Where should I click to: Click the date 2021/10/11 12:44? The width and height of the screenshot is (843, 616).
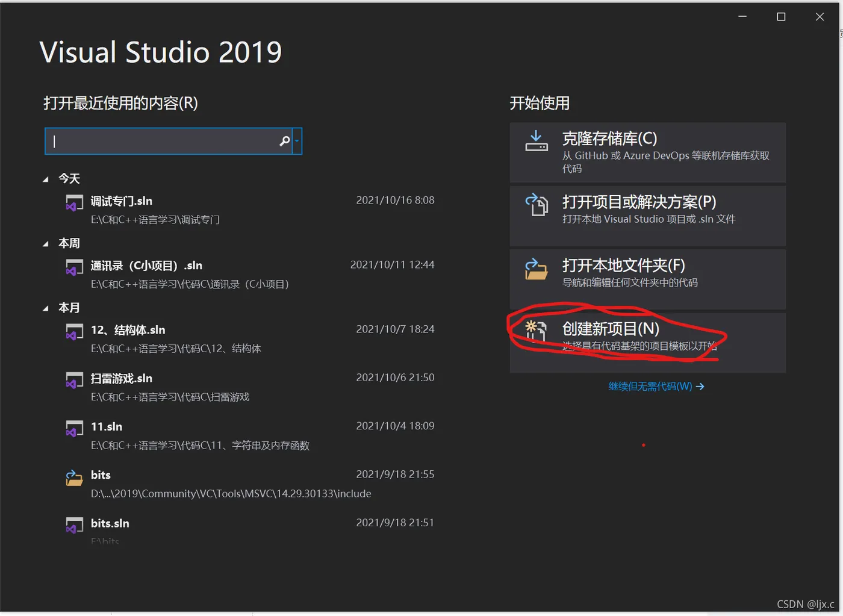point(392,264)
